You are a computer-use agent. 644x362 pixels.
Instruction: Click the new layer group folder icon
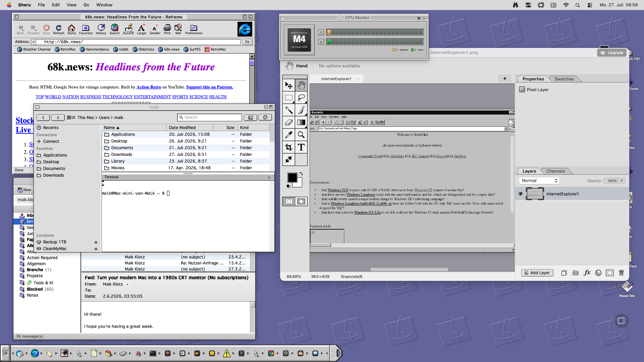(576, 273)
